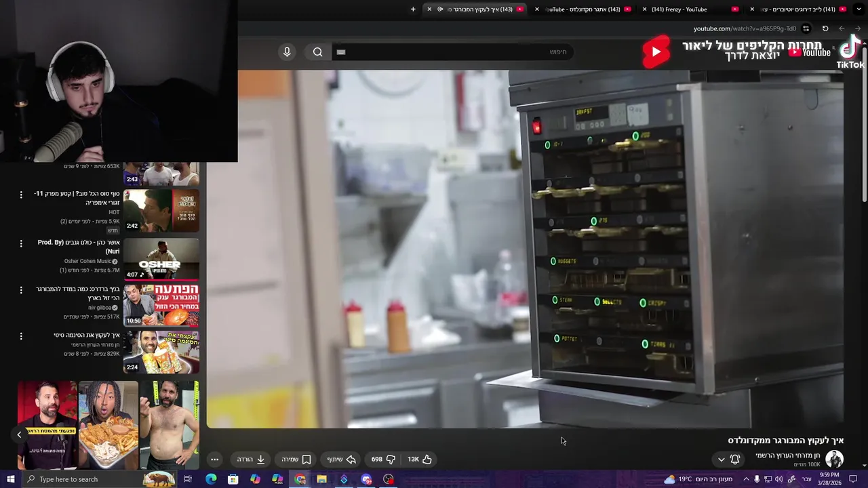Open video title איך לעקוץ את הסינמה סיטי

87,335
